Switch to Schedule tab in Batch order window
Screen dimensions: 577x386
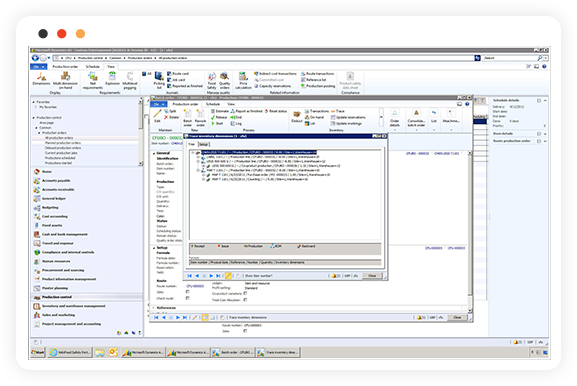point(212,104)
